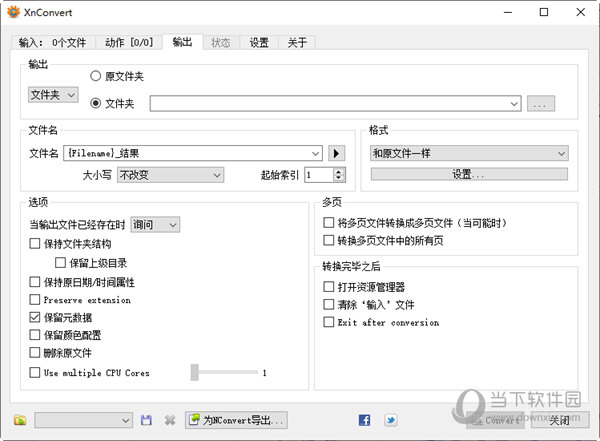Expand 和原文件一样 format dropdown
This screenshot has width=600, height=441.
469,154
